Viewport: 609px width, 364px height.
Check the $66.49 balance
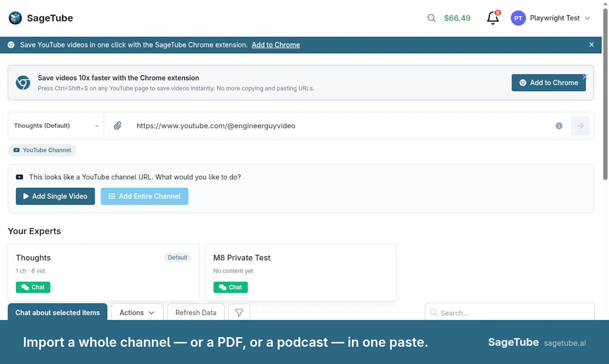[x=457, y=18]
